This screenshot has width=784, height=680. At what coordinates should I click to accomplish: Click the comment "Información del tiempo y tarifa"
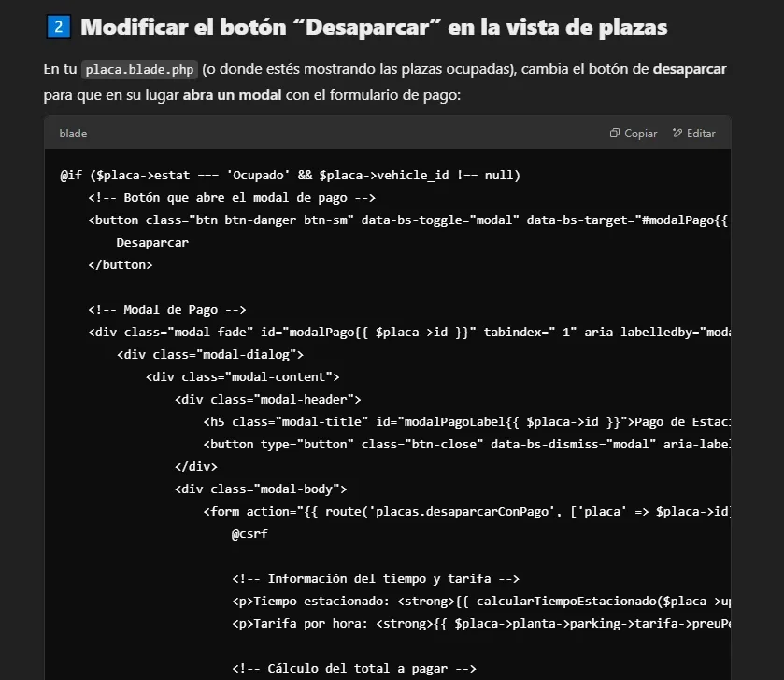click(x=376, y=578)
